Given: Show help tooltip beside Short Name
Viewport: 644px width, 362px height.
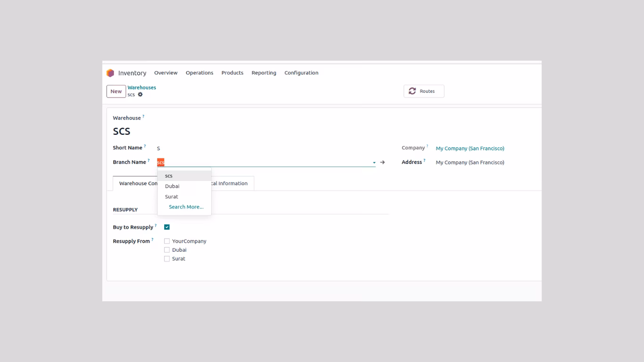Looking at the screenshot, I should click(x=145, y=146).
